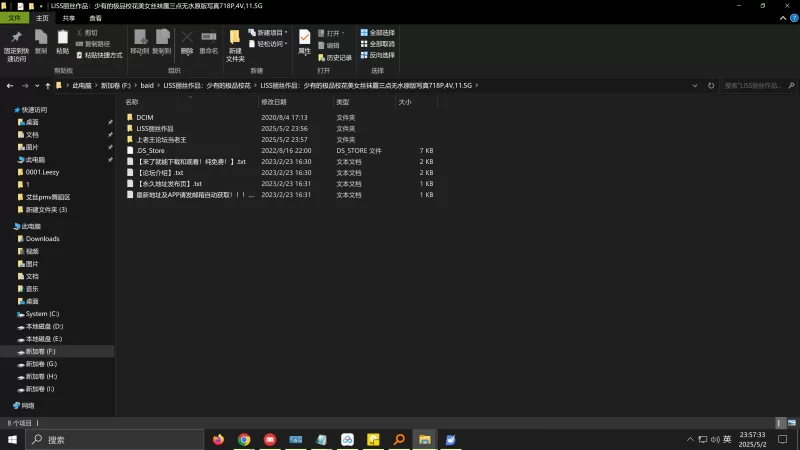Collapse the ribbon with the chevron

pyautogui.click(x=783, y=18)
